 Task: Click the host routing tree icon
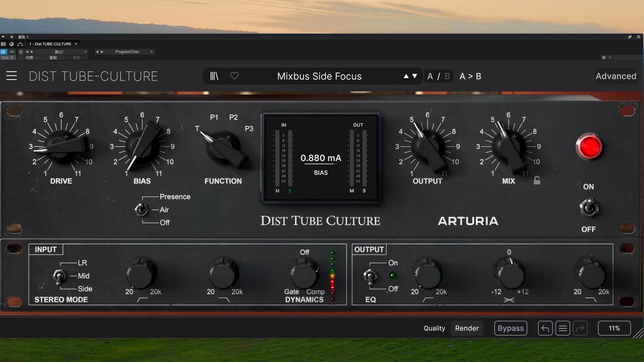click(x=20, y=44)
